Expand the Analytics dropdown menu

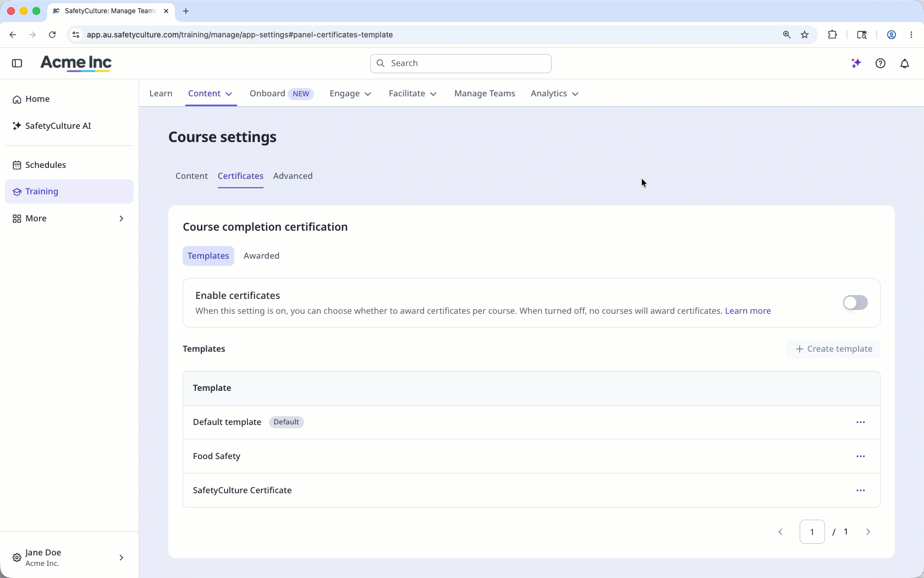554,94
